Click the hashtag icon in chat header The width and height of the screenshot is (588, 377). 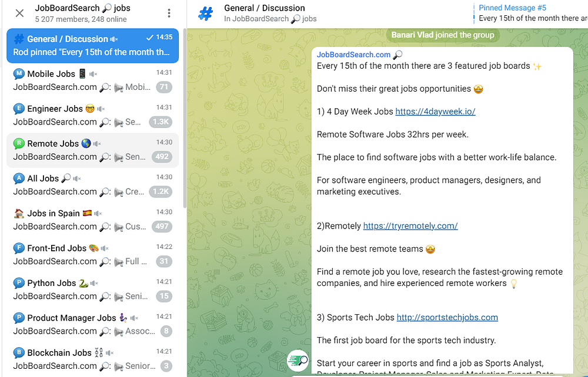point(205,14)
